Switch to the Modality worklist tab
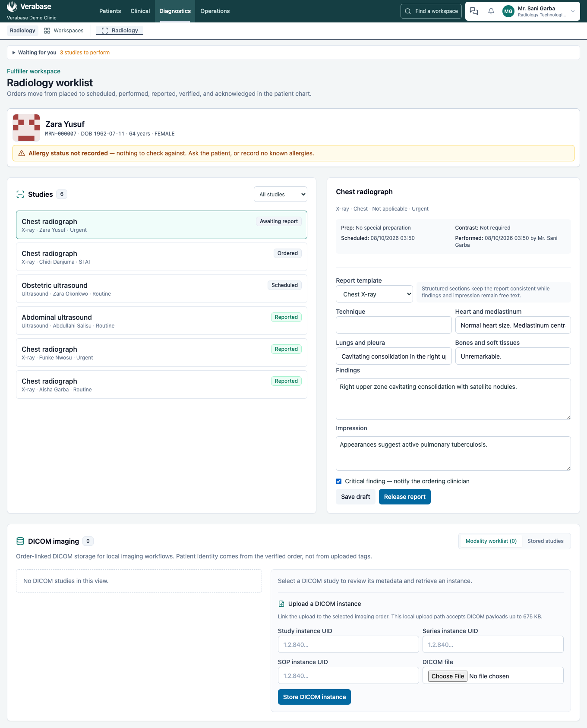 click(491, 541)
